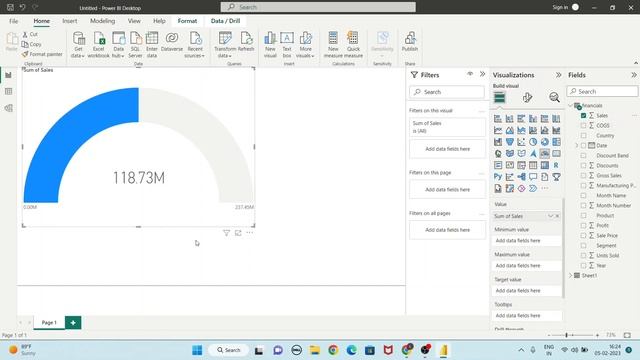Open More visuals dropdown
640x360 pixels.
305,44
